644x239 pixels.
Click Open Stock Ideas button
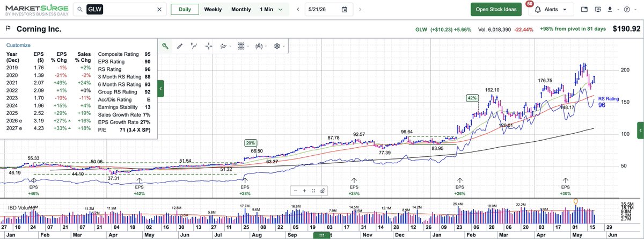pyautogui.click(x=496, y=10)
